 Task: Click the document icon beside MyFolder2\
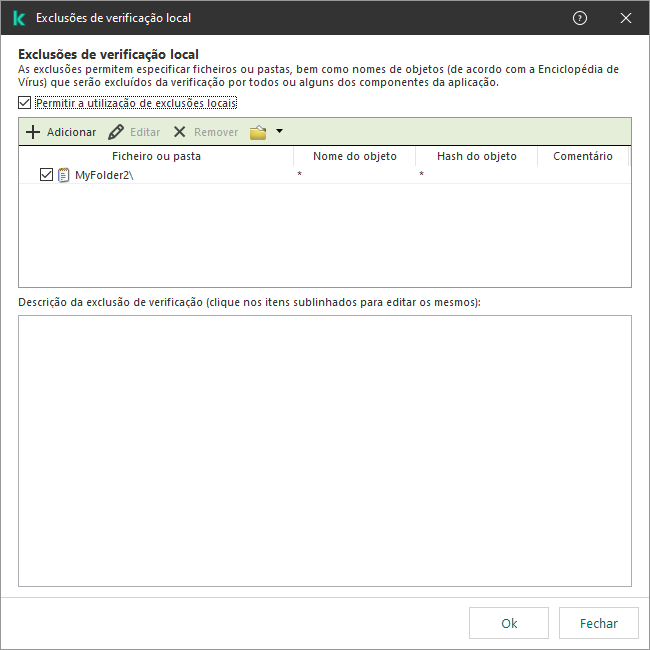click(63, 175)
